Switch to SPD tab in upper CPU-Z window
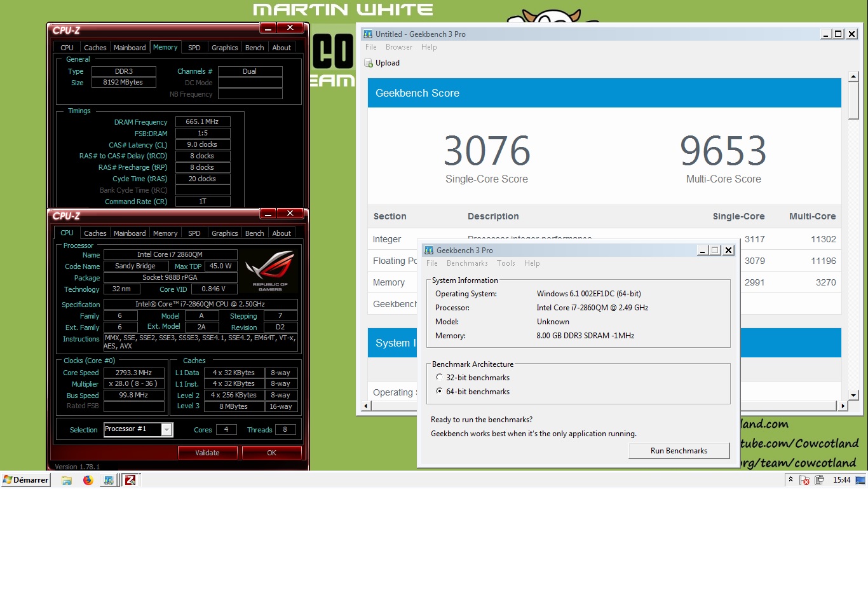 click(x=194, y=48)
